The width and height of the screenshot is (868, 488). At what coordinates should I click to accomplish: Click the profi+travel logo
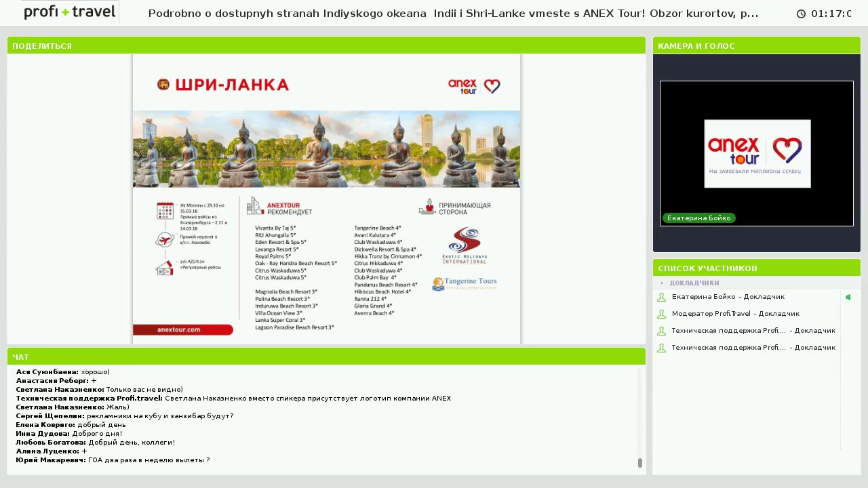tap(70, 12)
